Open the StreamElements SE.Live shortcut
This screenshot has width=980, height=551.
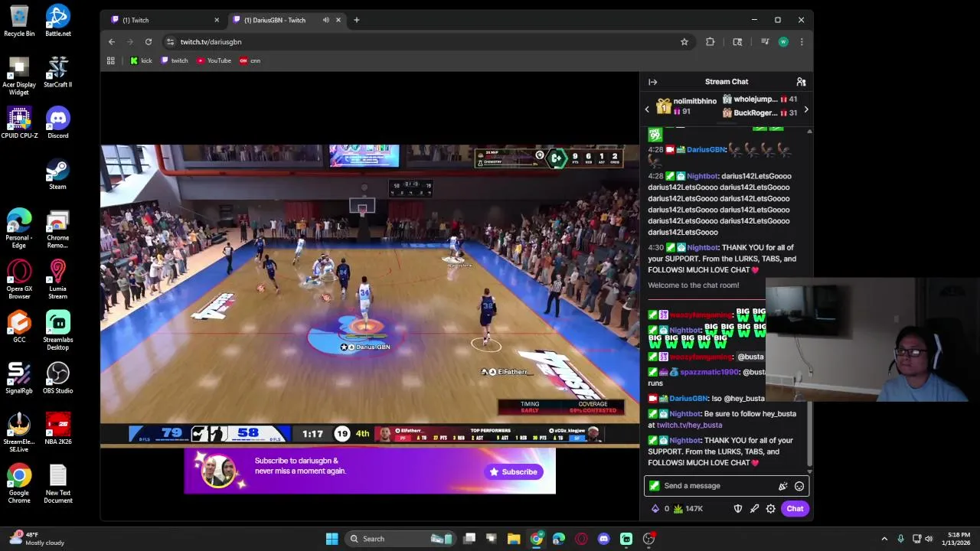[19, 432]
